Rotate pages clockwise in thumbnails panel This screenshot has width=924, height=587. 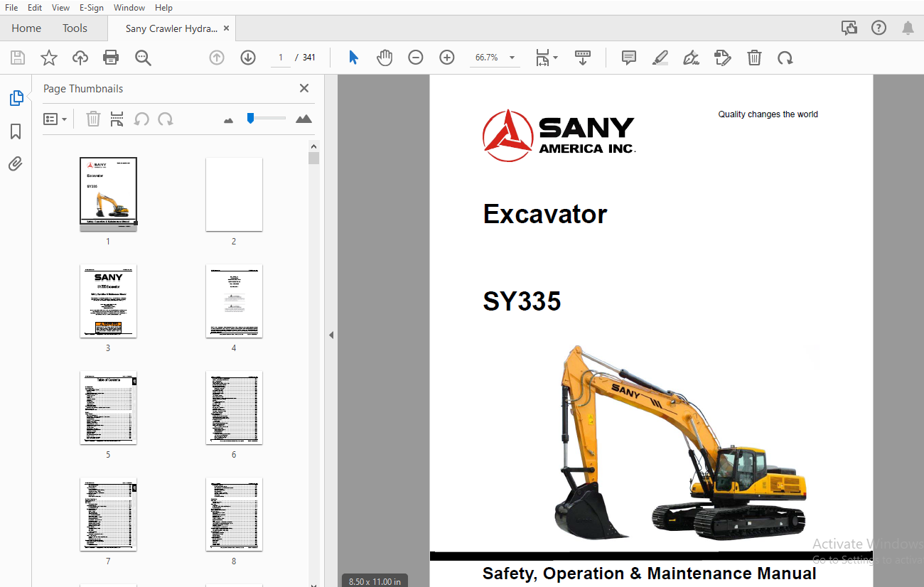tap(166, 119)
